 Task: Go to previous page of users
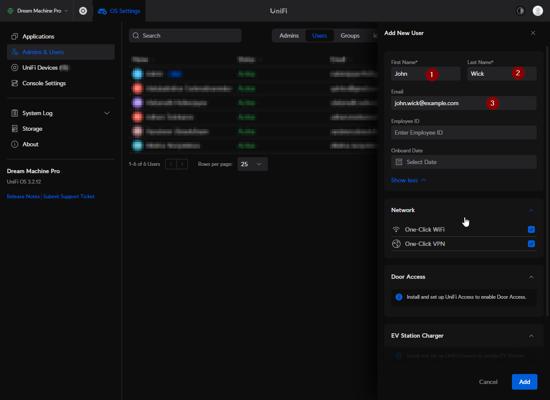pos(171,164)
